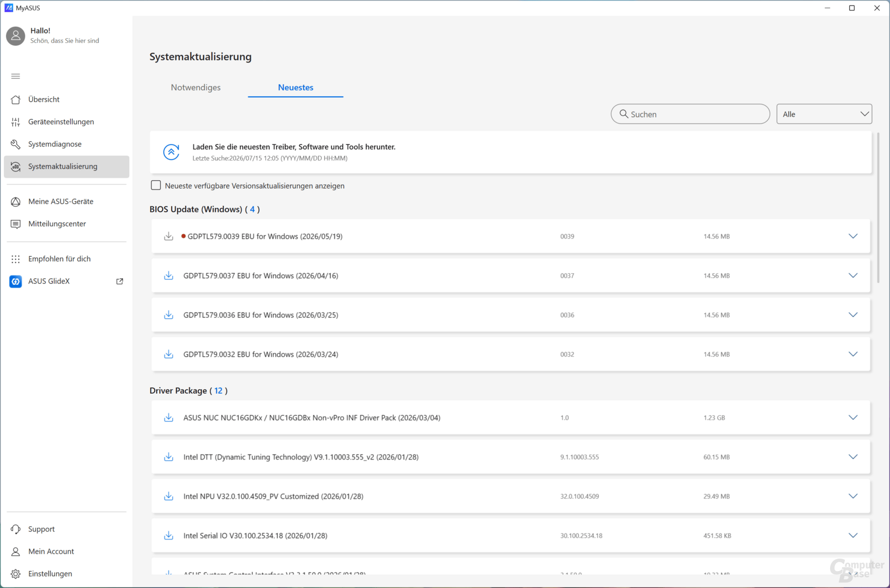Expand the GDPTL579.0036 row details
The height and width of the screenshot is (588, 890).
tap(853, 315)
